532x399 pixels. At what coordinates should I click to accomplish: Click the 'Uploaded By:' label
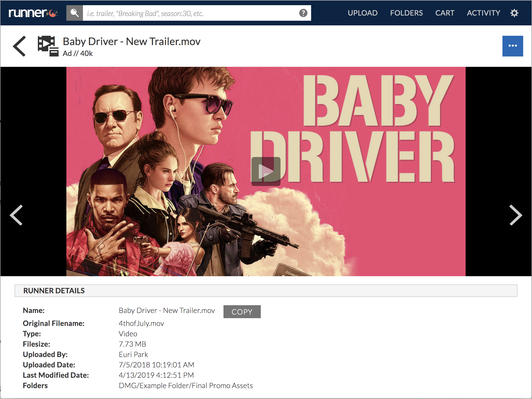click(x=45, y=354)
